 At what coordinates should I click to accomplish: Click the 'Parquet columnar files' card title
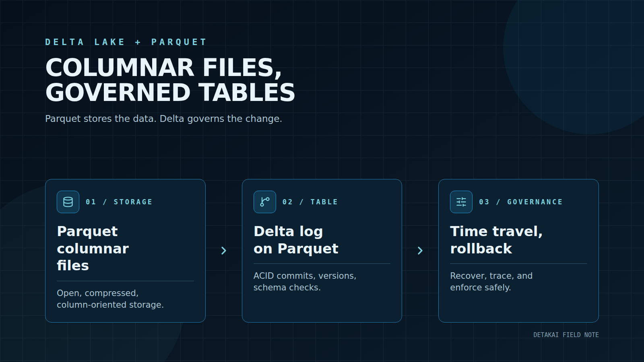(x=93, y=248)
